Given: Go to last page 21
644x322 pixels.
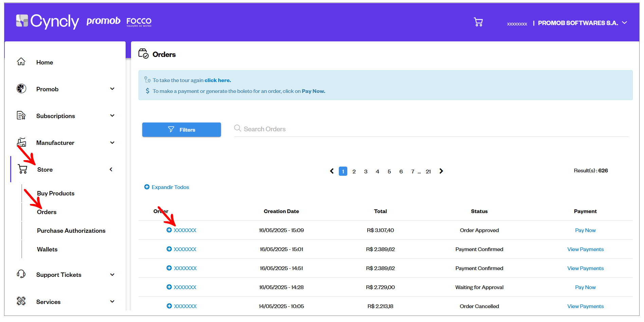Looking at the screenshot, I should (x=428, y=172).
